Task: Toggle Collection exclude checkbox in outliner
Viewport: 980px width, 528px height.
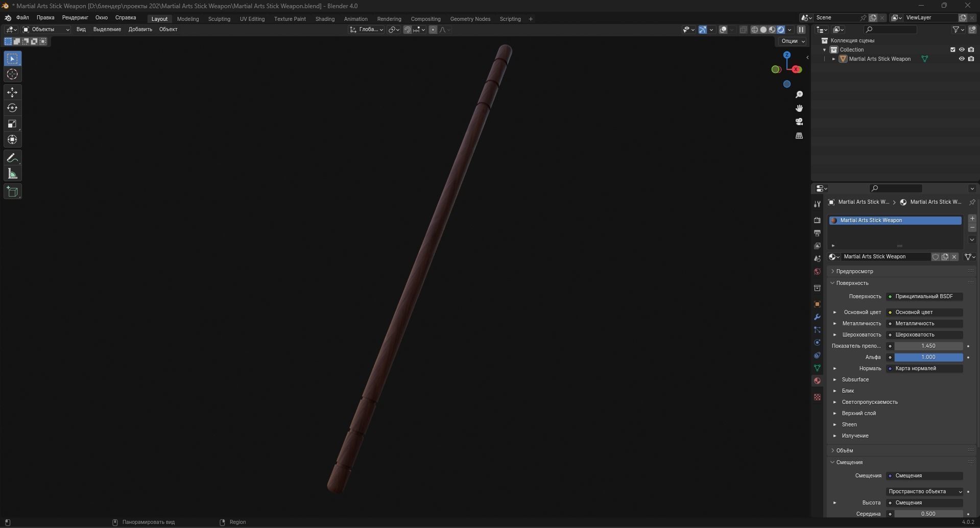Action: pyautogui.click(x=952, y=50)
